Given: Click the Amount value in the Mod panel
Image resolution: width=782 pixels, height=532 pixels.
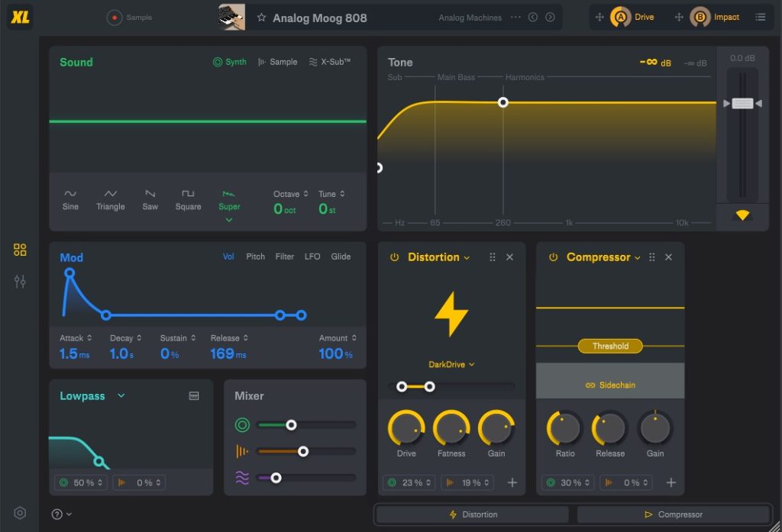Looking at the screenshot, I should [334, 353].
